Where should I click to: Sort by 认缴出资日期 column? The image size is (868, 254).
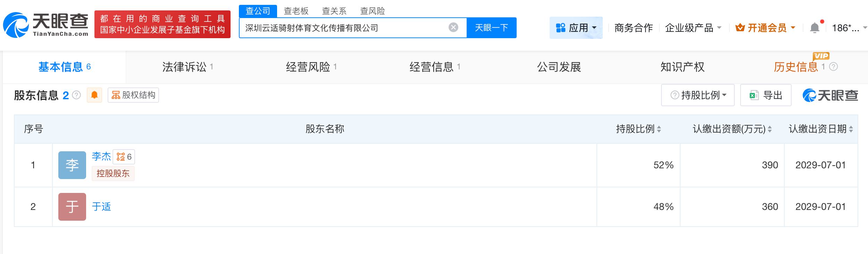point(820,129)
